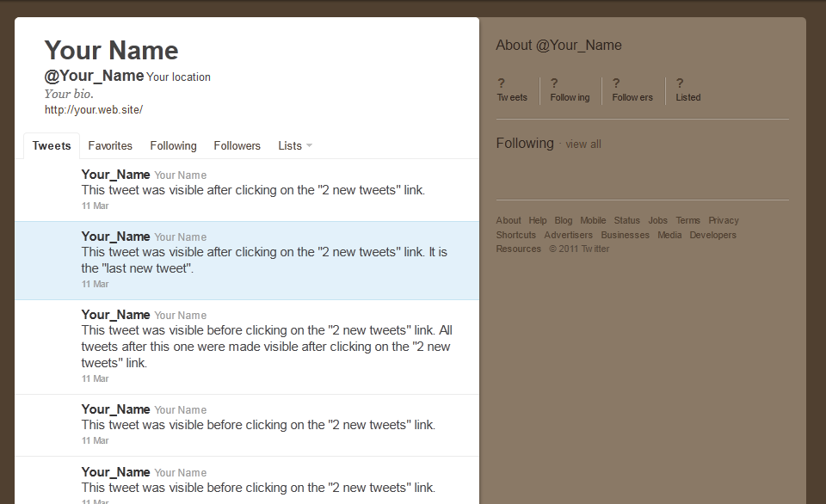Open the Developers footer link
Screen dimensions: 826x504
click(712, 234)
